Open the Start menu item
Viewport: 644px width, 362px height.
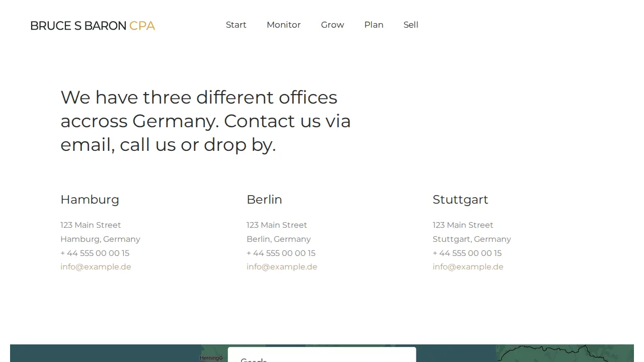(236, 25)
